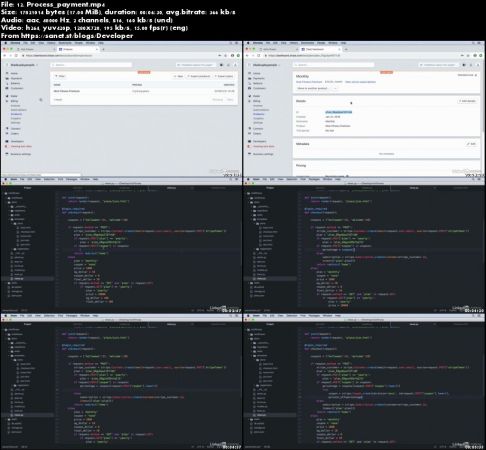Click Edit details button in Monthly plan frame
Viewport: 486px width, 450px height.
pos(467,101)
